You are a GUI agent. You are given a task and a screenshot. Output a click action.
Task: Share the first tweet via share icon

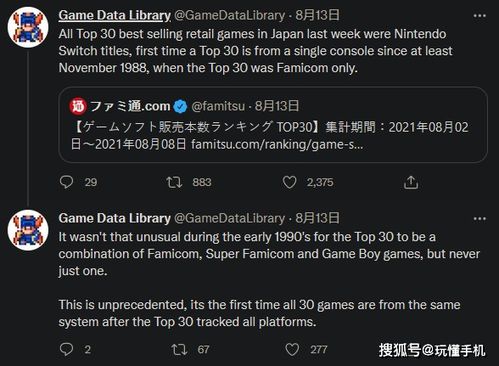pyautogui.click(x=411, y=182)
